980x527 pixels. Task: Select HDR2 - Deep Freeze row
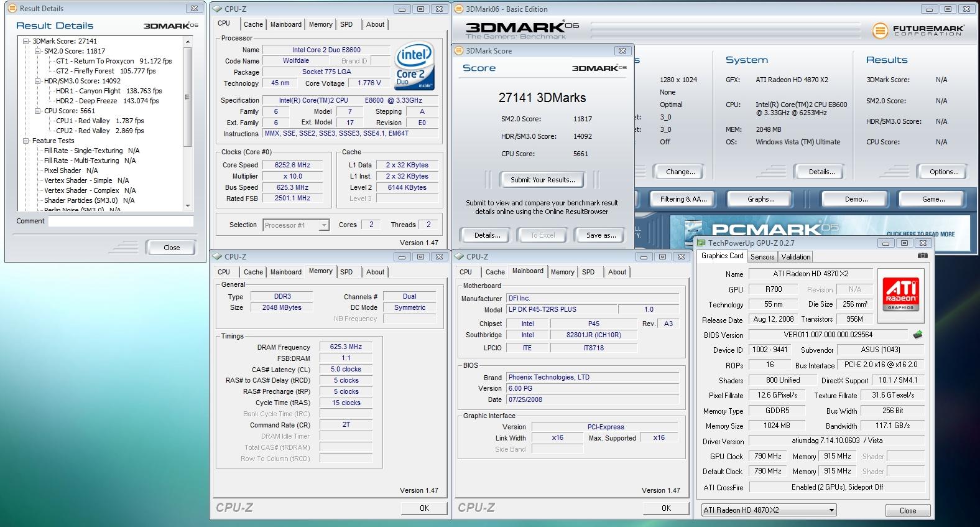pos(107,101)
